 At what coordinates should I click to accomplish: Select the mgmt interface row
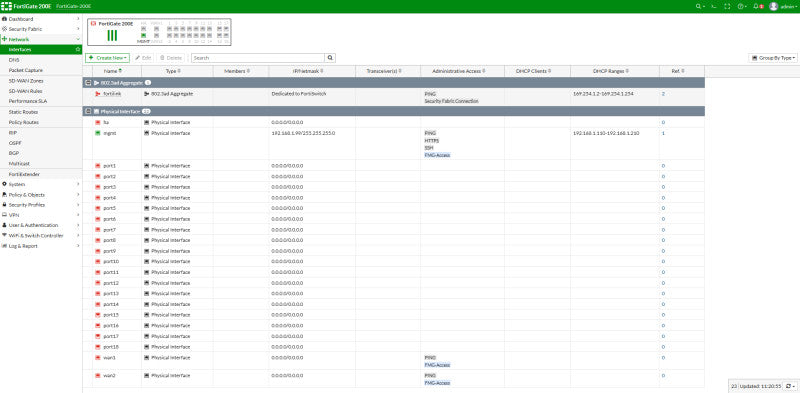tap(393, 144)
